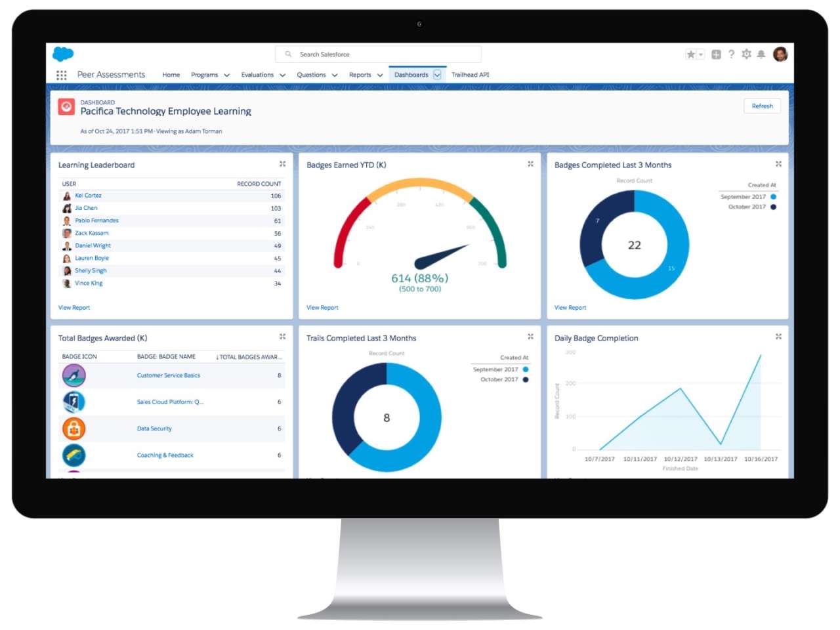Image resolution: width=840 pixels, height=630 pixels.
Task: Open the favorites list dropdown arrow
Action: 701,54
